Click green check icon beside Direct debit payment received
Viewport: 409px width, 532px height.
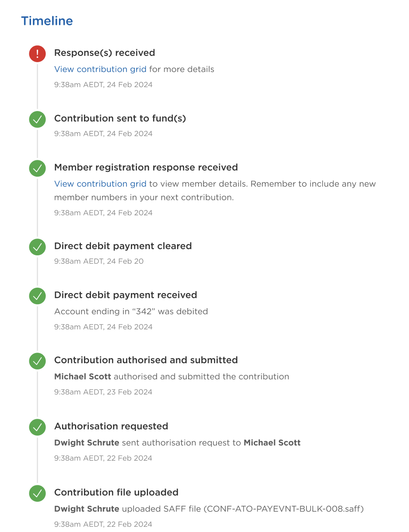tap(37, 296)
